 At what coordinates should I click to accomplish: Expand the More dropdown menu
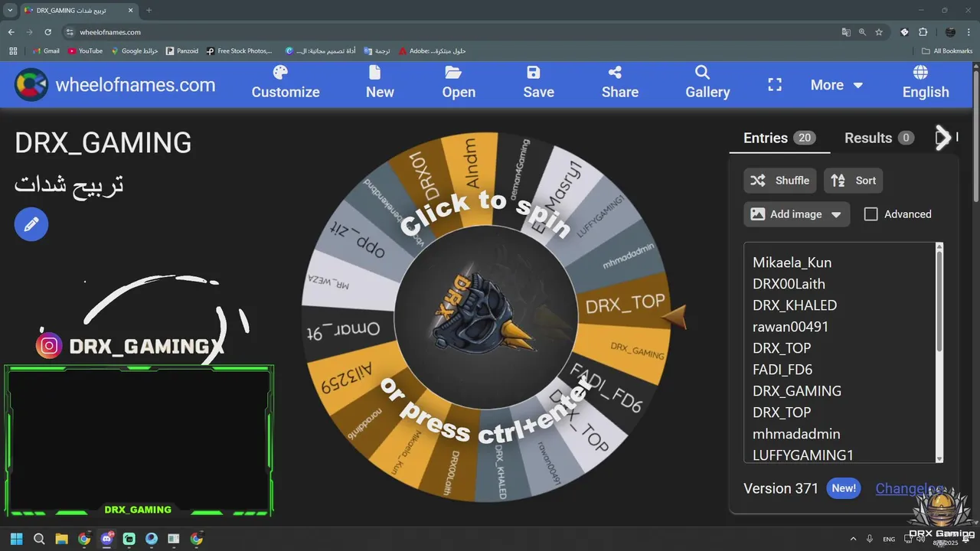click(836, 85)
